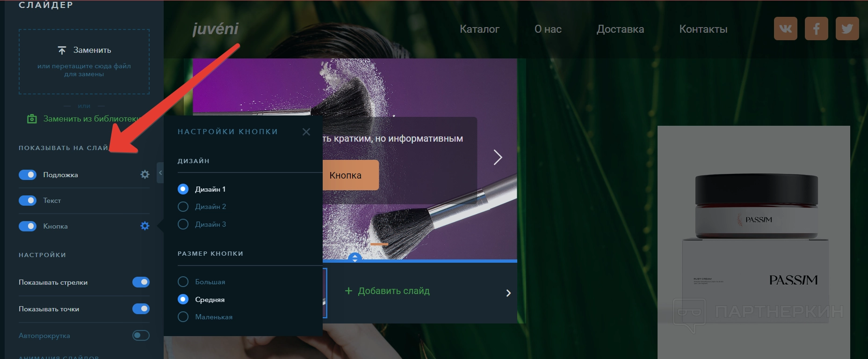Disable Показывать стрелки switch

[141, 282]
